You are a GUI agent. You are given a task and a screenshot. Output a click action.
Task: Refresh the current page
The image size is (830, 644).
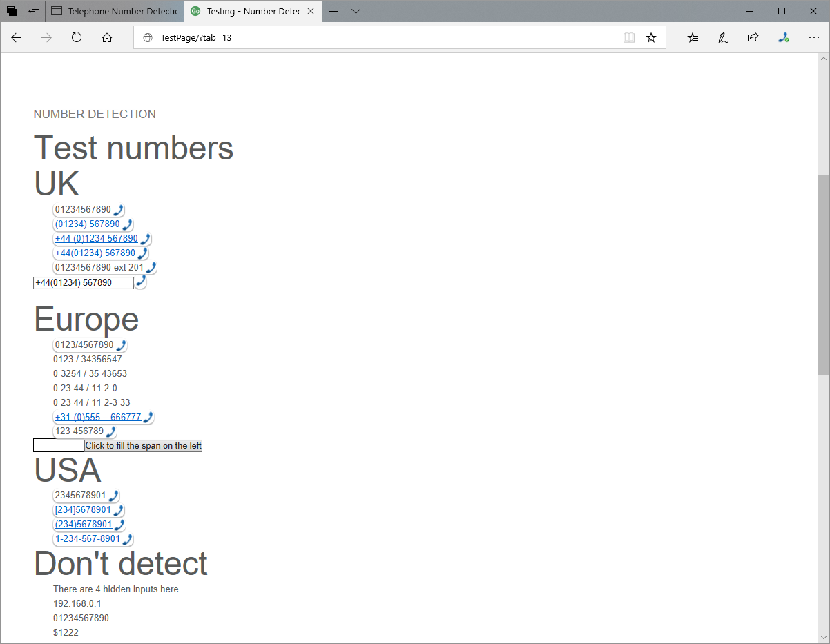click(77, 38)
